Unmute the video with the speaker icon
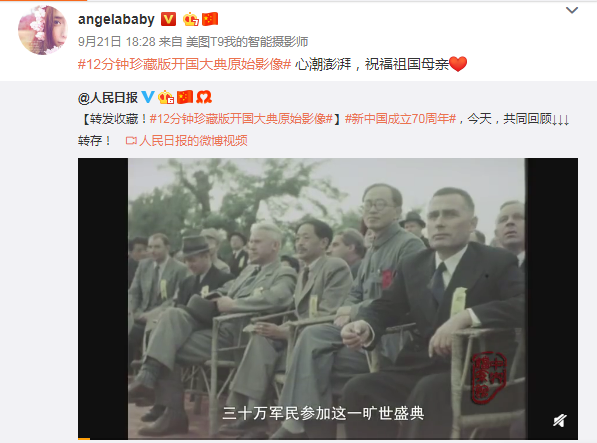This screenshot has width=597, height=443. click(x=560, y=421)
